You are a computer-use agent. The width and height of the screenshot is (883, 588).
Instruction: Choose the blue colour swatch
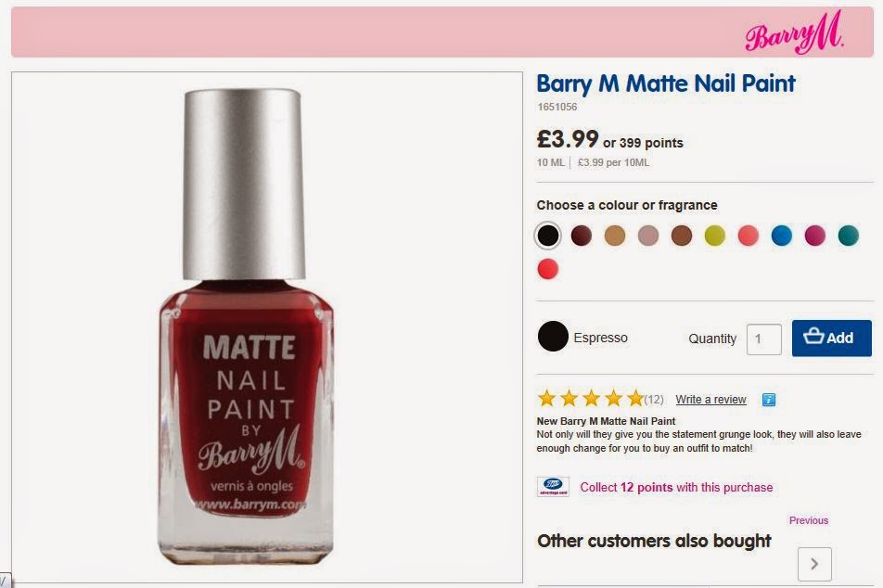pos(782,236)
